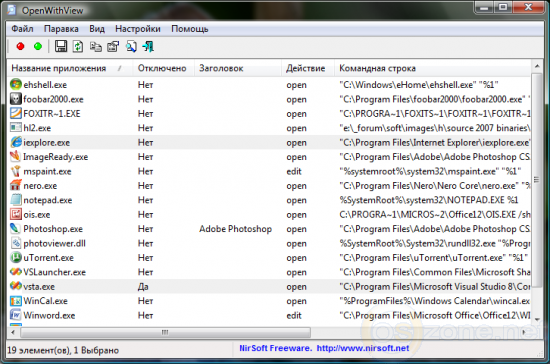Screen dimensions: 550x364
Task: Select the uTorrent.exe icon
Action: (15, 257)
